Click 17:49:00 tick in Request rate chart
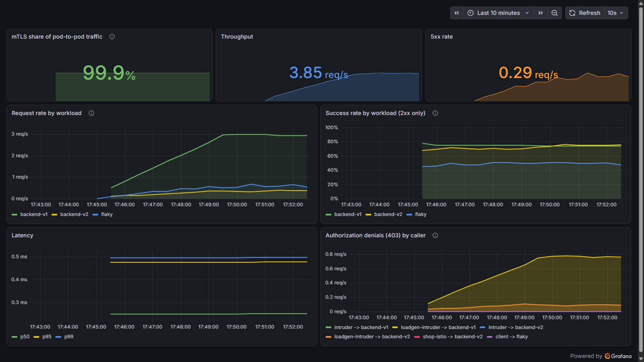The width and height of the screenshot is (644, 362). 209,205
